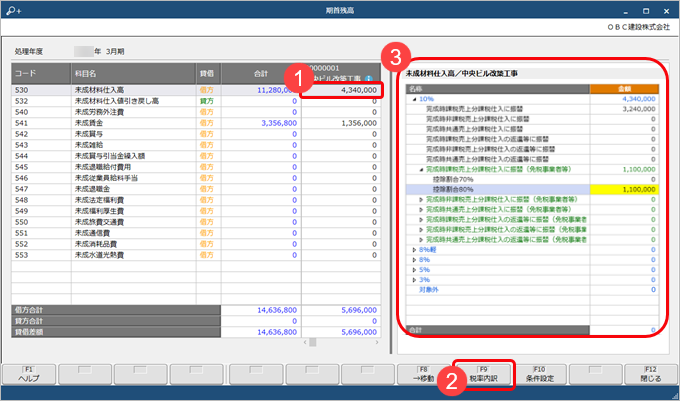Select row 540 未成労務外注費
This screenshot has width=680, height=401.
click(196, 112)
